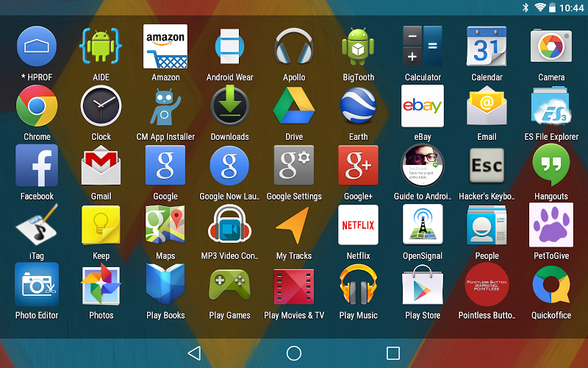The image size is (588, 368).
Task: Tap the Bluetooth status icon
Action: click(x=526, y=7)
